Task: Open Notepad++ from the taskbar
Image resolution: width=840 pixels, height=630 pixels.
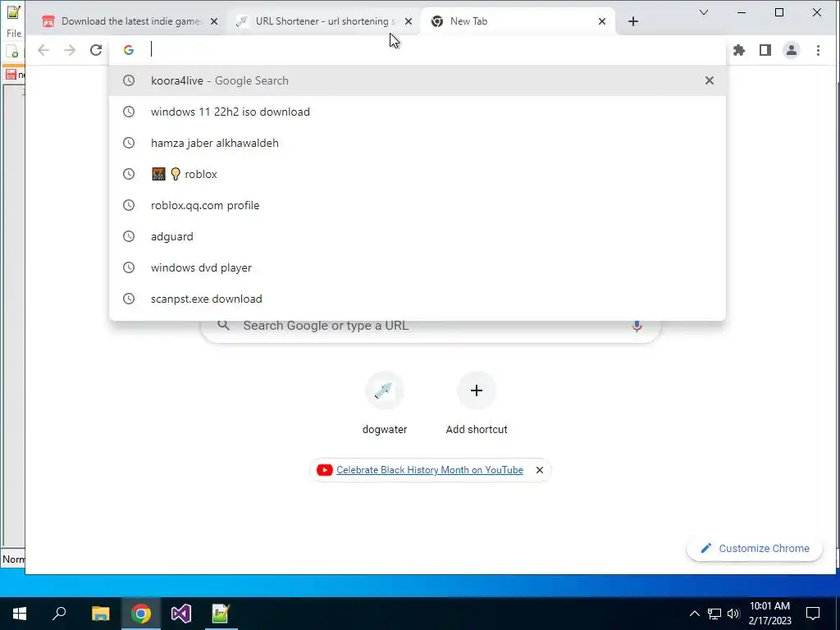Action: point(221,614)
